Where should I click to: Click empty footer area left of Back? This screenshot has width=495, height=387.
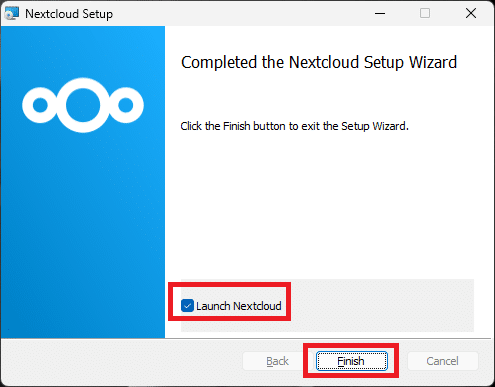pyautogui.click(x=122, y=361)
